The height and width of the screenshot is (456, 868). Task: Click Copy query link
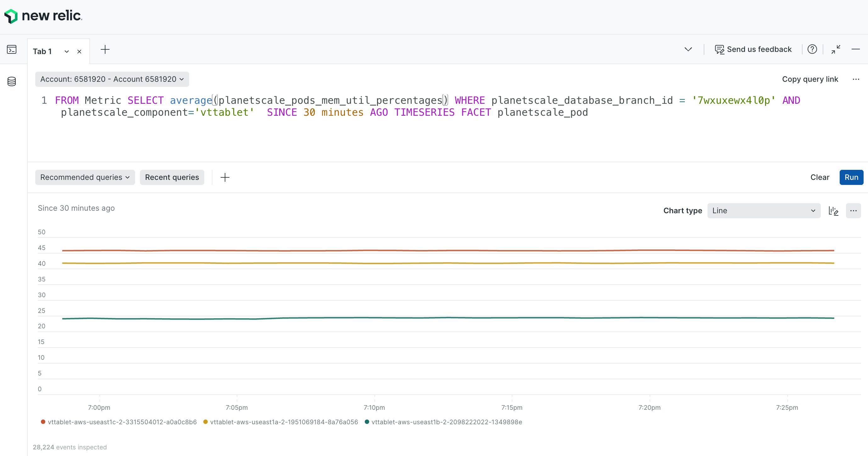tap(810, 79)
